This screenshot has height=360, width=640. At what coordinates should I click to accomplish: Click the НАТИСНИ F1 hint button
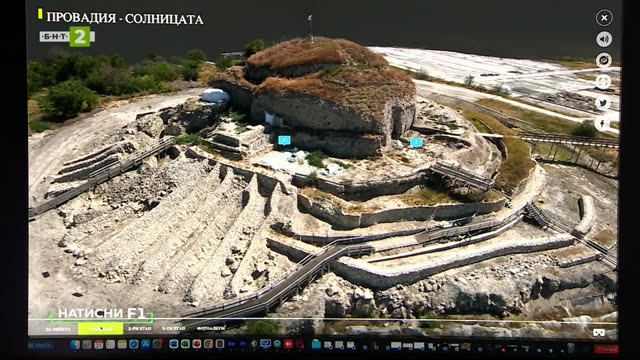(x=101, y=314)
